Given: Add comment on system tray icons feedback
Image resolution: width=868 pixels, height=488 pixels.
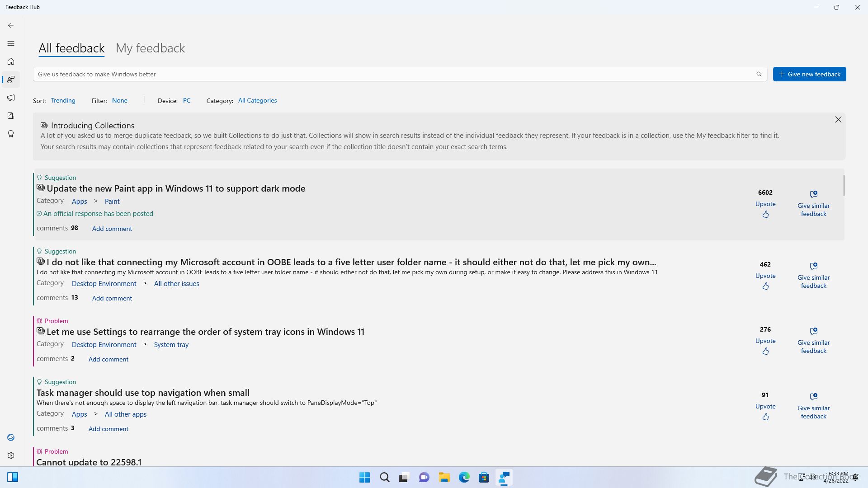Looking at the screenshot, I should pos(108,359).
